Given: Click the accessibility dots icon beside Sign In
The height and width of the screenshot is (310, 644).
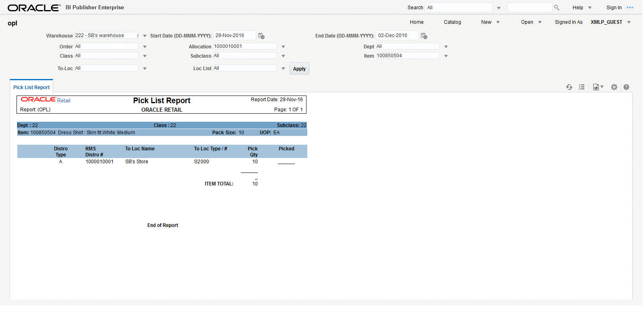Looking at the screenshot, I should (x=630, y=8).
